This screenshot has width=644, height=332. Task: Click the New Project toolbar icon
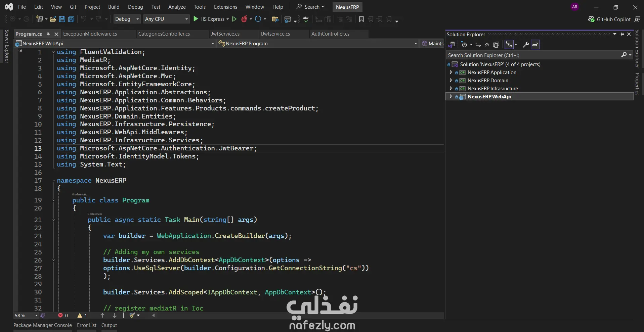point(40,19)
